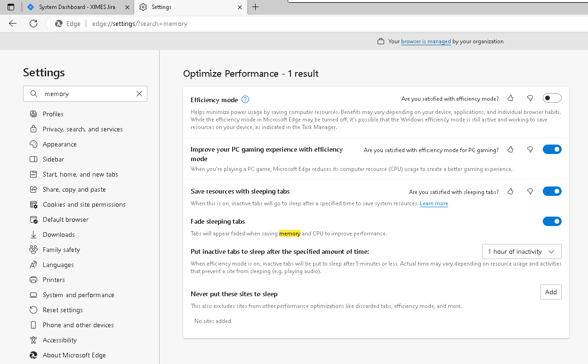The width and height of the screenshot is (588, 364).
Task: Close the Settings tab
Action: pyautogui.click(x=240, y=7)
